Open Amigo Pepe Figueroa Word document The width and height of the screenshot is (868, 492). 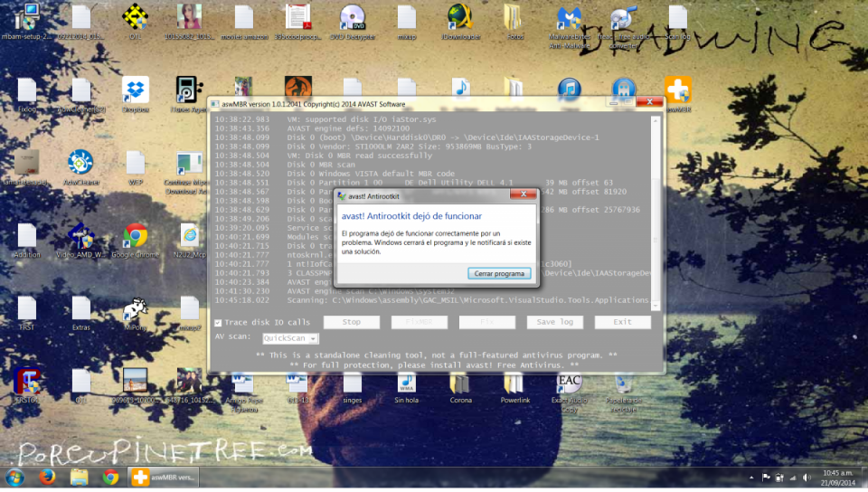243,392
